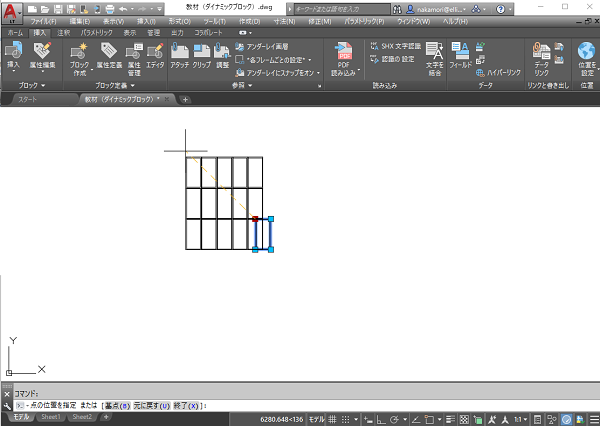Click the Undo arrow icon
600x426 pixels.
[x=123, y=9]
